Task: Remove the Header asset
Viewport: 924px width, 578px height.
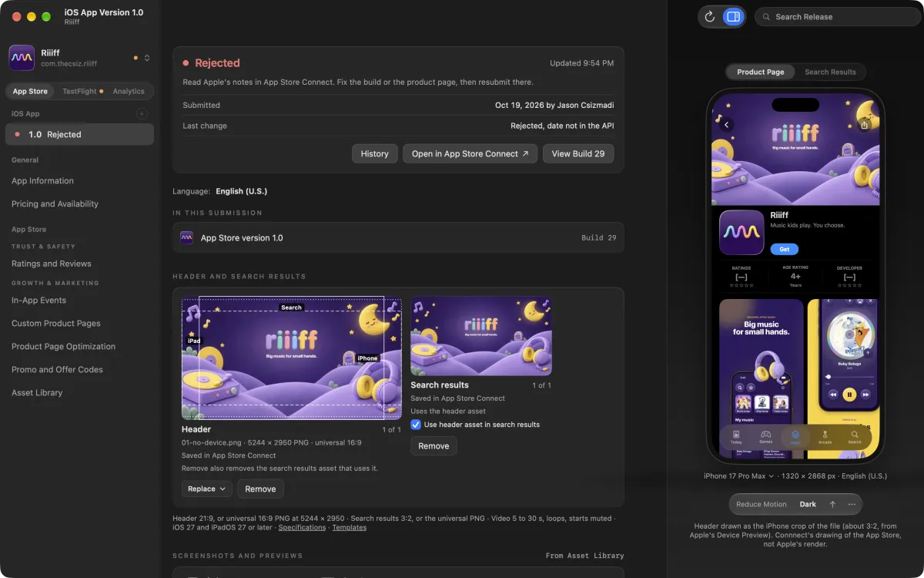Action: click(x=260, y=489)
